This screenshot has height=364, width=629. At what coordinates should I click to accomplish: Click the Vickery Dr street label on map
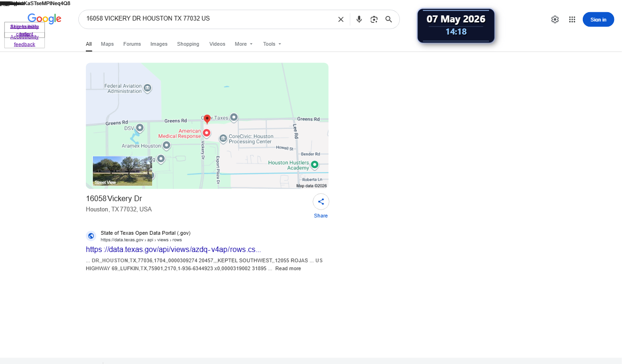(x=203, y=151)
